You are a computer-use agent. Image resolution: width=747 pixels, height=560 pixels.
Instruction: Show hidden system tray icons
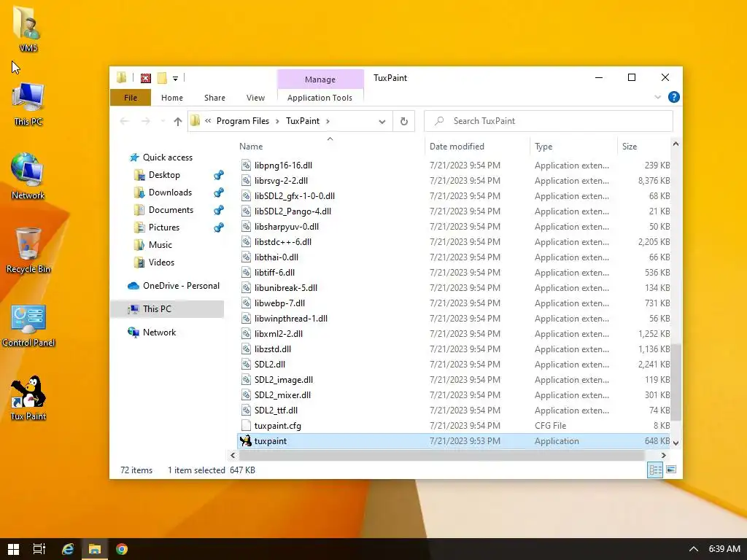pyautogui.click(x=694, y=549)
